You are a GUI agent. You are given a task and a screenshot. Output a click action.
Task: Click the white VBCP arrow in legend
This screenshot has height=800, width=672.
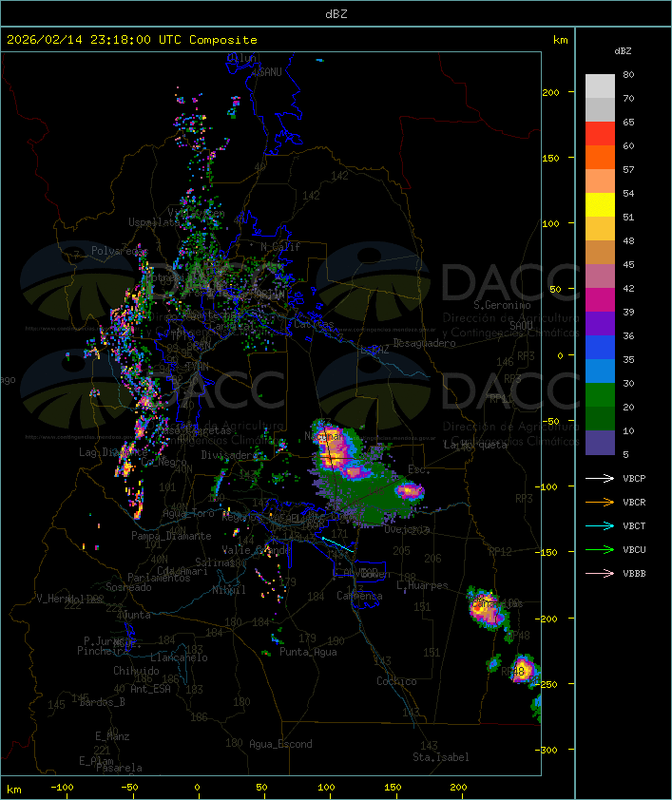tap(600, 478)
